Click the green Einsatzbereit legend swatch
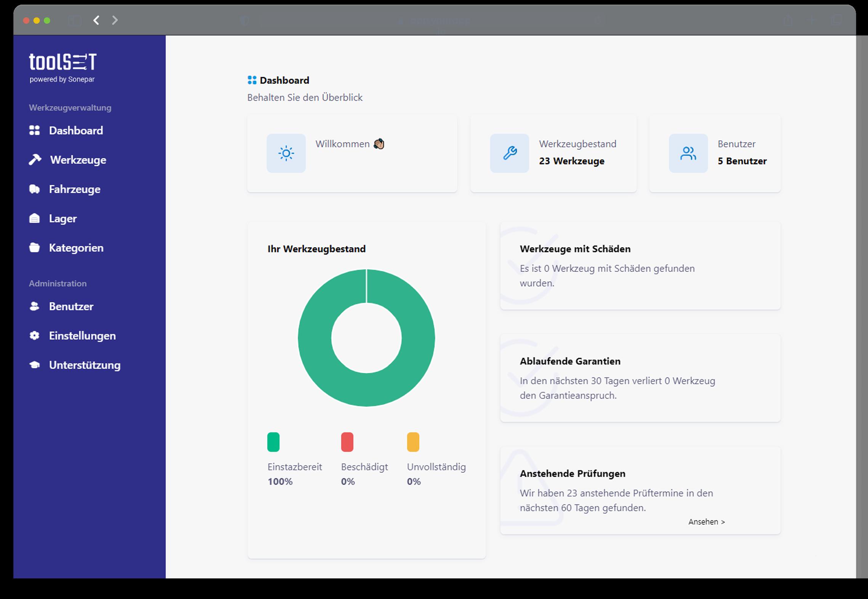The height and width of the screenshot is (599, 868). (x=273, y=442)
